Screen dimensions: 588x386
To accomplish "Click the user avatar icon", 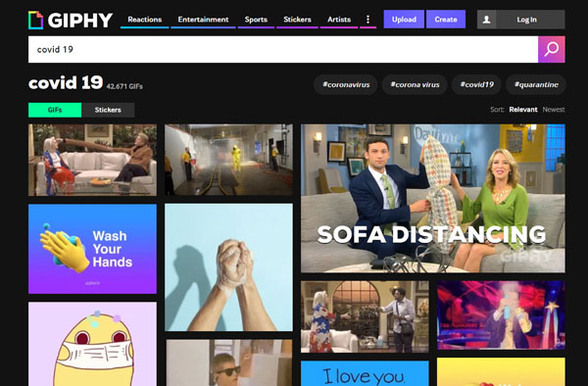I will (486, 20).
